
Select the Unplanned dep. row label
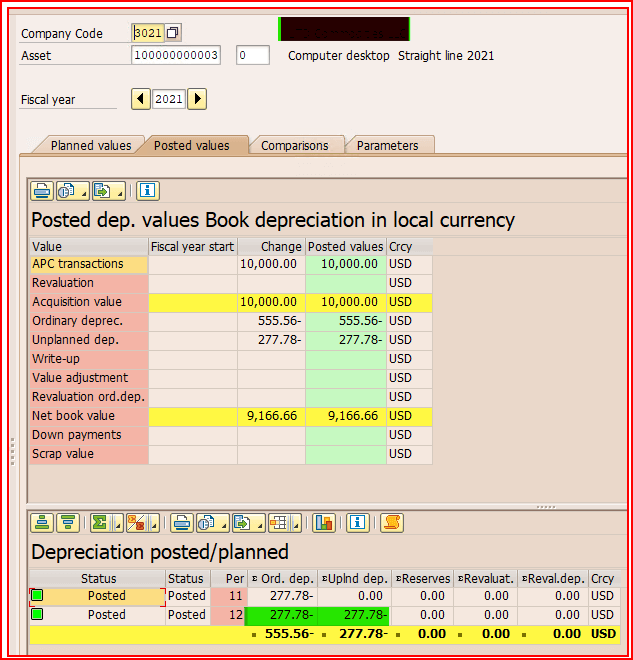pyautogui.click(x=89, y=340)
